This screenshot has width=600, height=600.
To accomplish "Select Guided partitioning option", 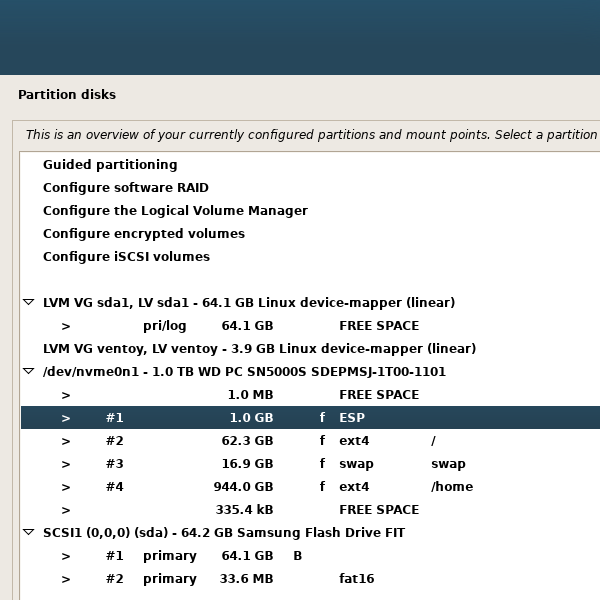I will tap(110, 165).
